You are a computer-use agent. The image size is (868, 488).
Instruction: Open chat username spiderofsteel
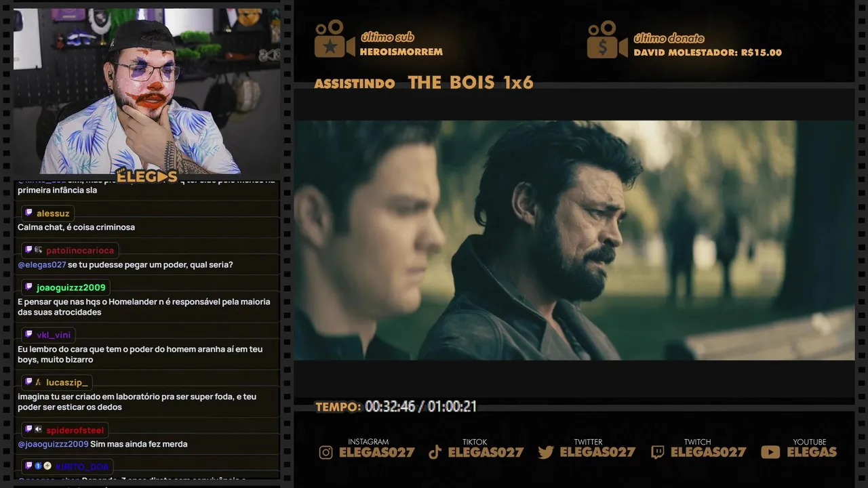point(75,430)
